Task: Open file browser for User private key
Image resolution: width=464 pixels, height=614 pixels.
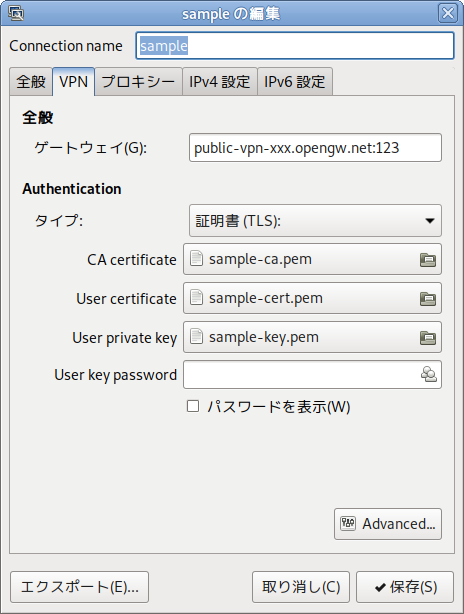Action: [428, 338]
